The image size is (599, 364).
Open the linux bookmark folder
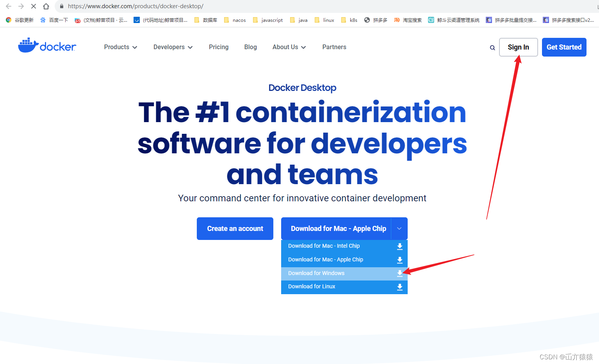tap(324, 20)
